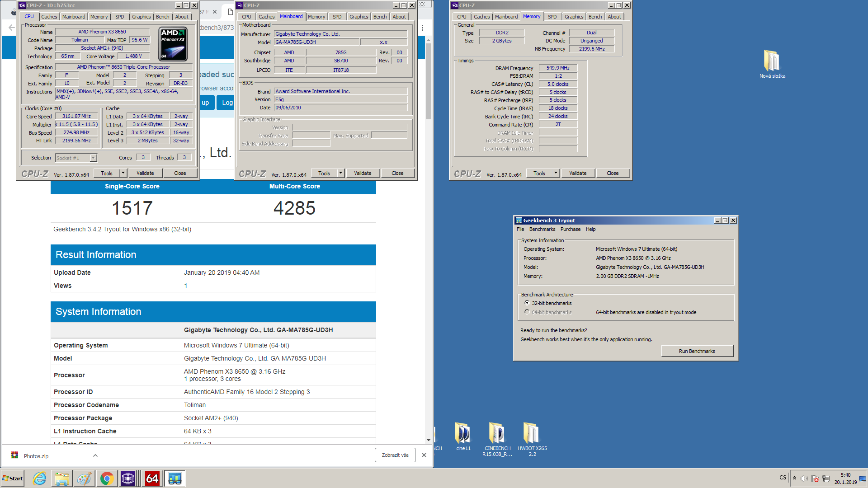
Task: Open Graphics tab in Memory CPU-Z window
Action: coord(574,17)
